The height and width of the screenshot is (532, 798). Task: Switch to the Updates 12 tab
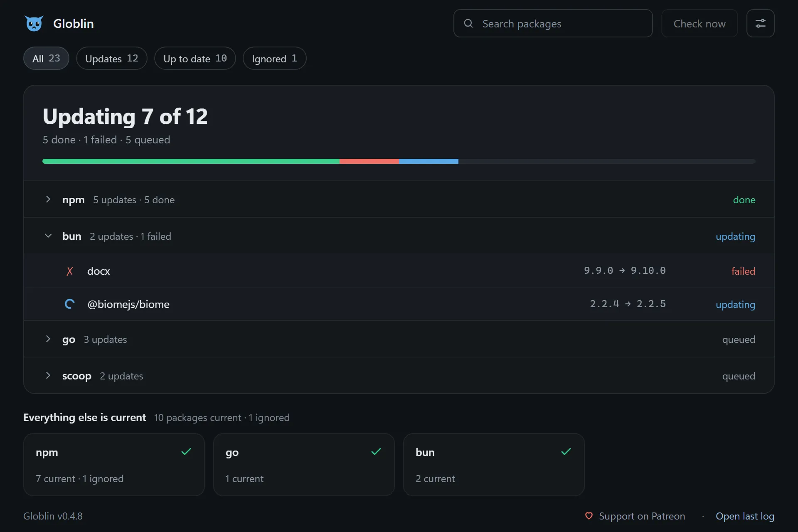pos(112,58)
